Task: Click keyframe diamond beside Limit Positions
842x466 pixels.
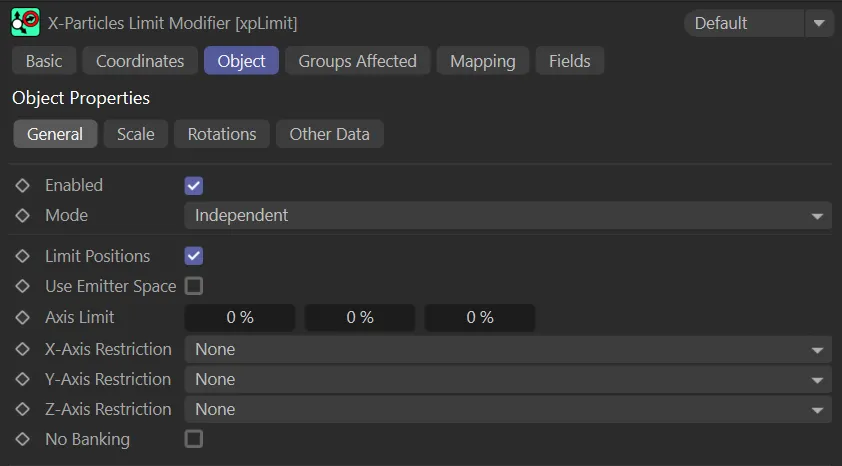Action: [x=23, y=257]
